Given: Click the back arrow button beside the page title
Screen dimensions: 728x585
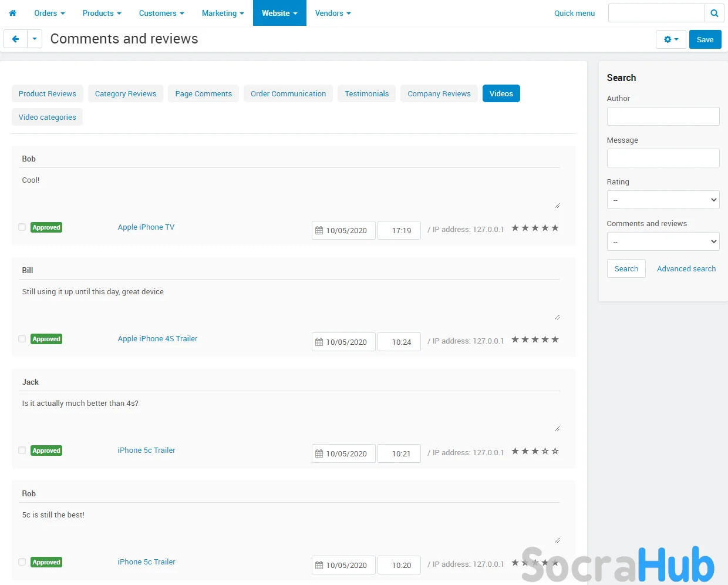Looking at the screenshot, I should point(15,39).
